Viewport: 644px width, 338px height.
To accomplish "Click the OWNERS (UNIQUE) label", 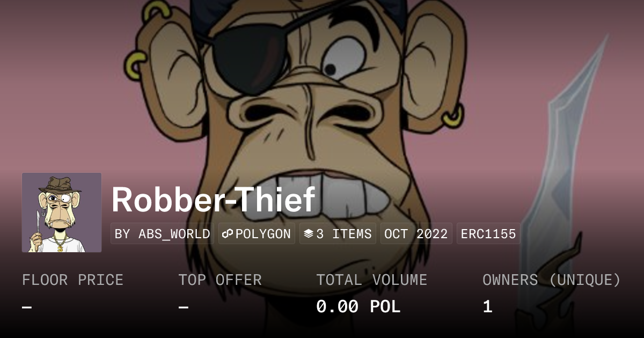I will 552,280.
